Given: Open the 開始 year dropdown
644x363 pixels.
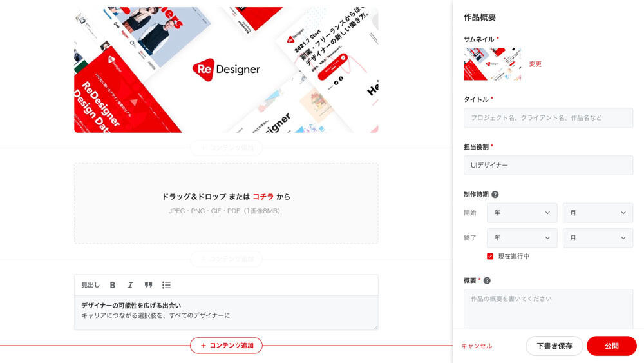Looking at the screenshot, I should 522,213.
